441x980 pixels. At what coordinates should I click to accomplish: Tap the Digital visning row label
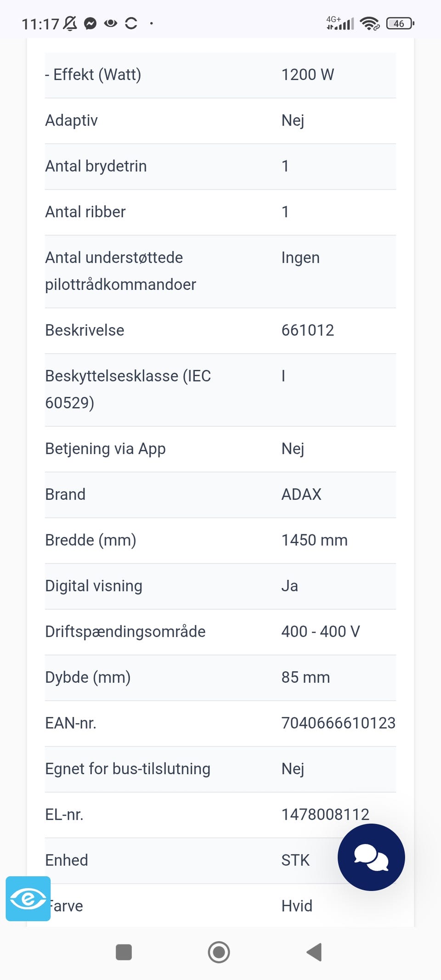point(94,586)
